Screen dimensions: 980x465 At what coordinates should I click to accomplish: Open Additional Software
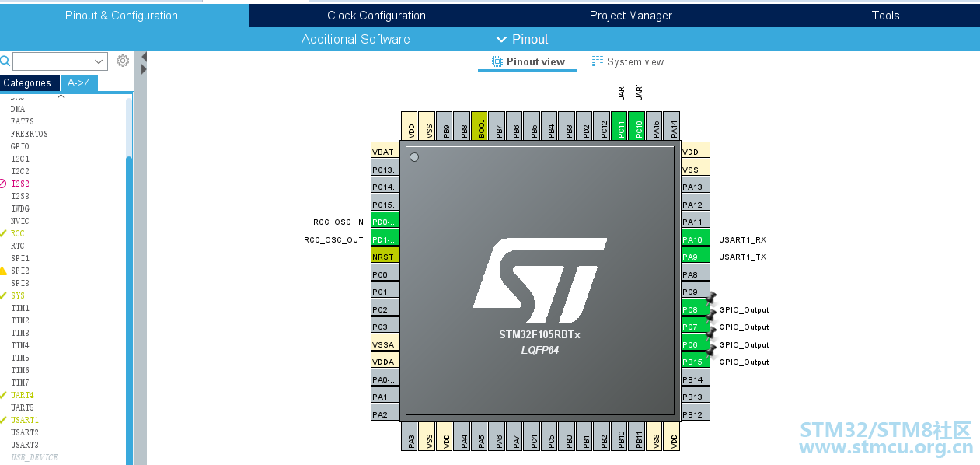[356, 39]
